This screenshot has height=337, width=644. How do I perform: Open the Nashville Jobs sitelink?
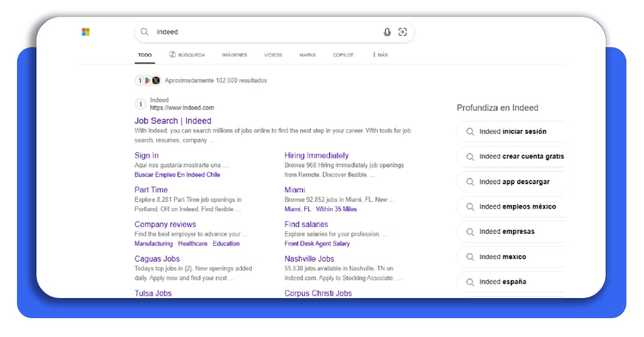(309, 259)
